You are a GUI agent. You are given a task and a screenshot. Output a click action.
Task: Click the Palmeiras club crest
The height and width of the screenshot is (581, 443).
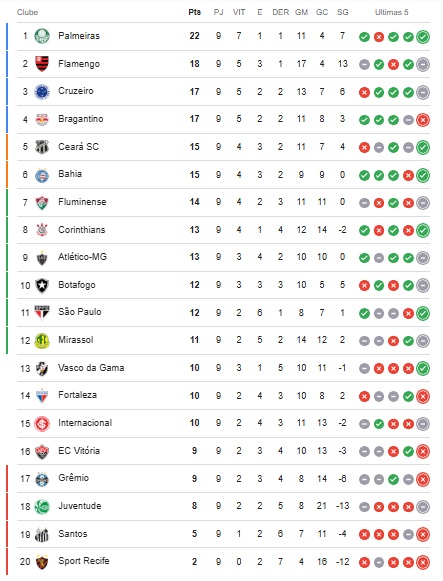[42, 36]
